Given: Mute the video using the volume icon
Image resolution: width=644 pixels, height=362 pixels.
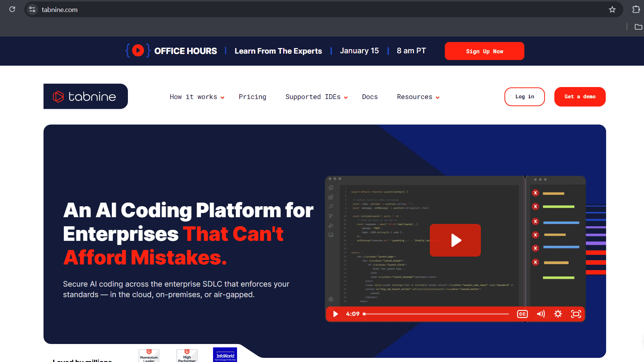Looking at the screenshot, I should [540, 314].
